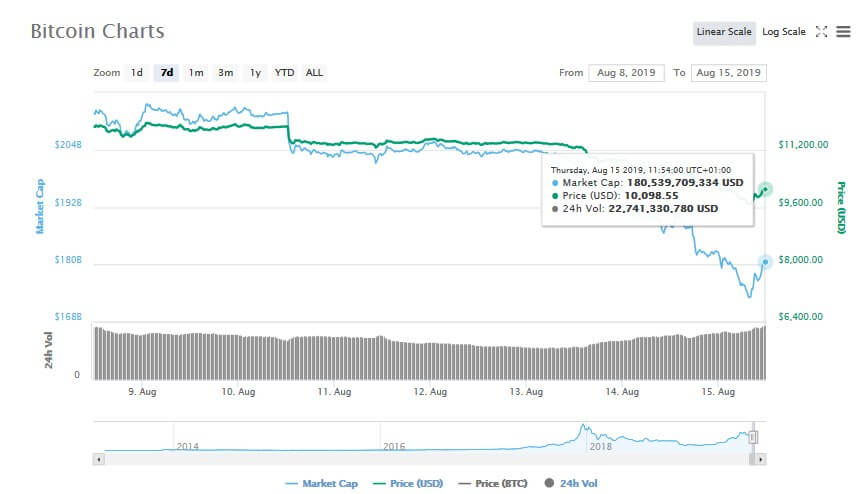Click the 13. Aug date label
Viewport: 862px width, 494px height.
pos(526,392)
